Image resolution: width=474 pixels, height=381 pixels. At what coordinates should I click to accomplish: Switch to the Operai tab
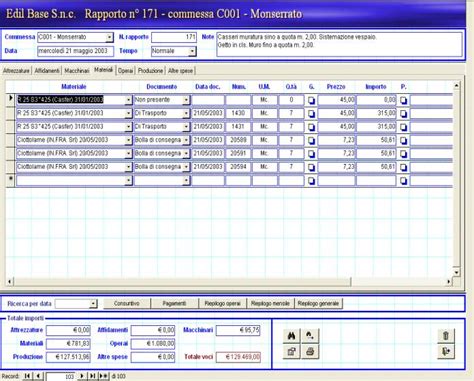pyautogui.click(x=125, y=71)
